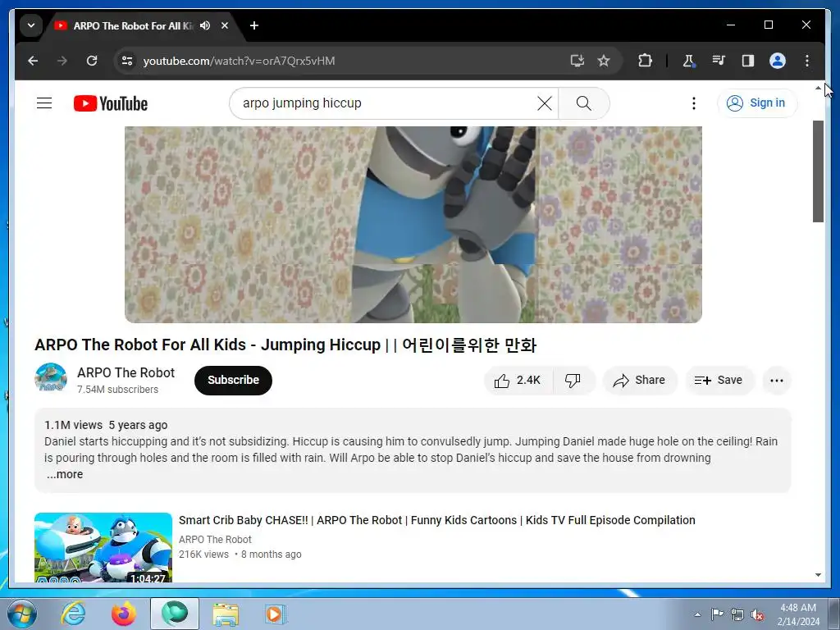Open media controls icon in toolbar
Image resolution: width=840 pixels, height=630 pixels.
click(719, 61)
